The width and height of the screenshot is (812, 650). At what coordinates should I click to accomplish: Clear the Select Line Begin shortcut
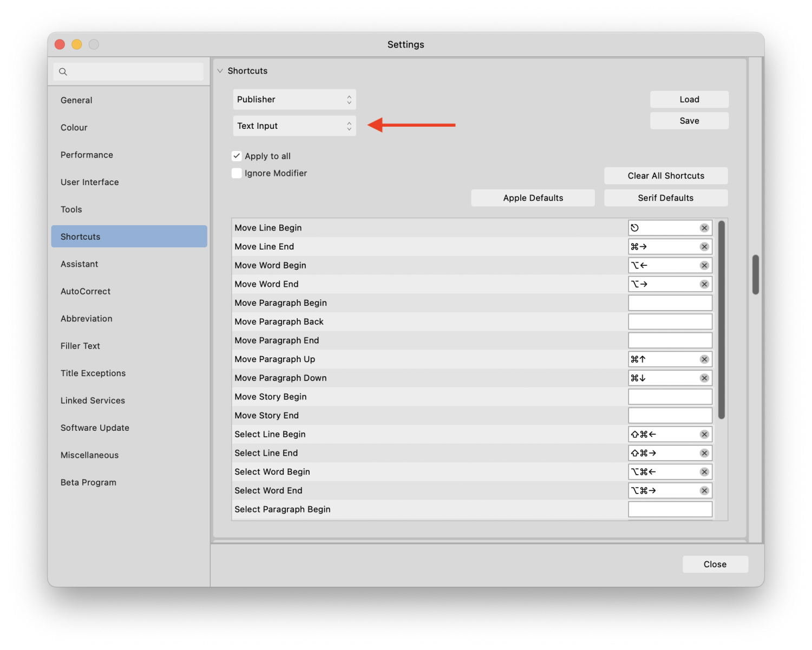(x=704, y=435)
